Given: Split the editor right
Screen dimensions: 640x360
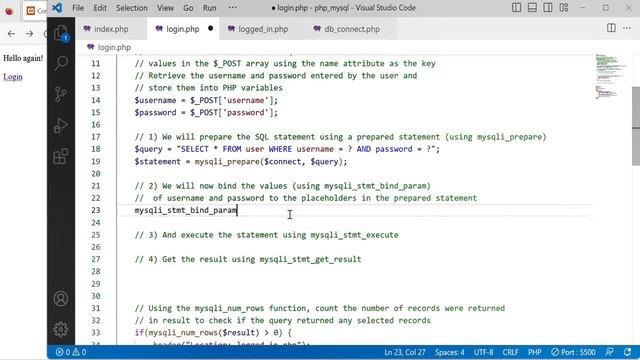Looking at the screenshot, I should click(611, 28).
